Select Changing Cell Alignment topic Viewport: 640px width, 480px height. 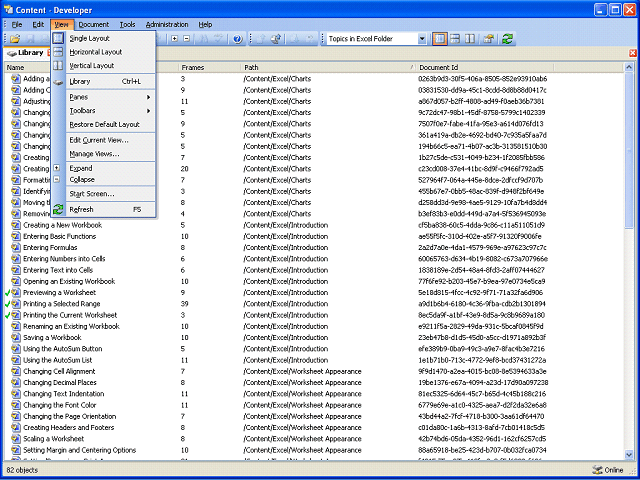tap(59, 371)
